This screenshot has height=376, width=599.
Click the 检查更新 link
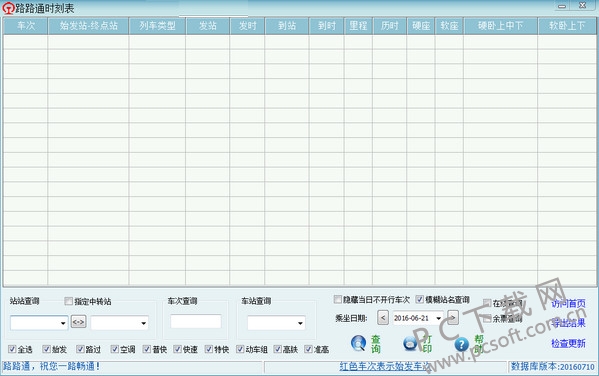click(568, 343)
